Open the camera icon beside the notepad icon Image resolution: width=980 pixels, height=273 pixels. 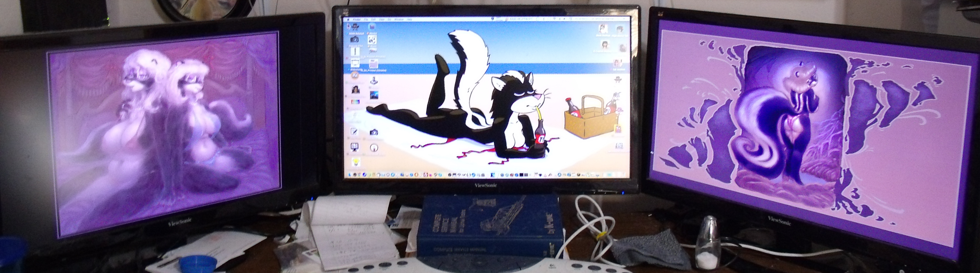374,132
